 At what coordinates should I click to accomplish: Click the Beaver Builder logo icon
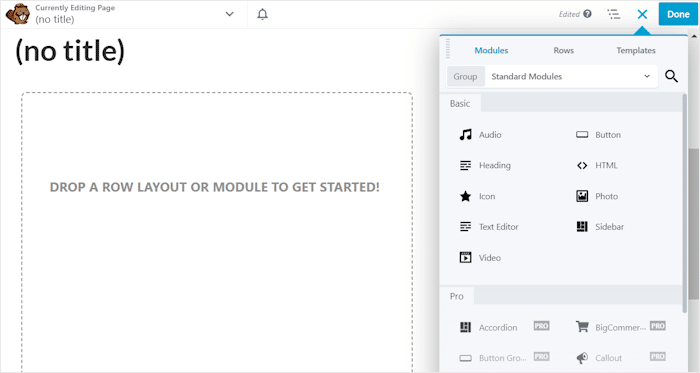click(x=17, y=14)
